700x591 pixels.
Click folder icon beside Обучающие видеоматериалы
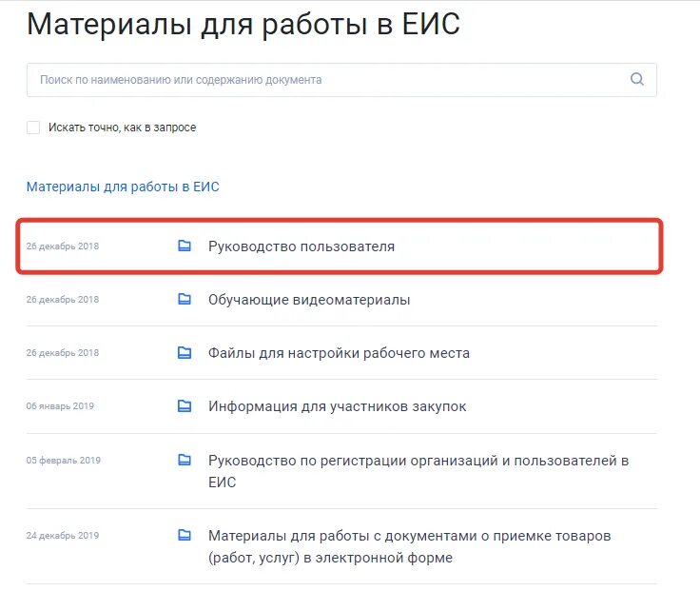185,299
